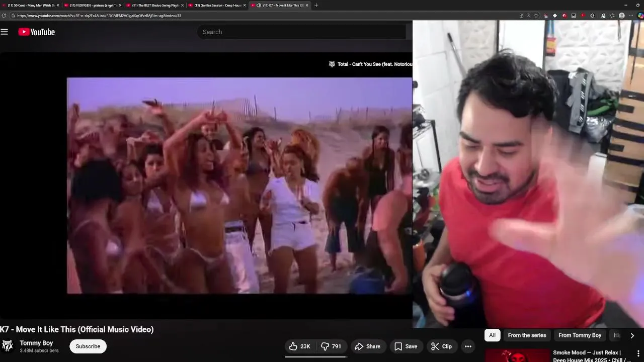Like the video with 23K likes
Image resolution: width=644 pixels, height=362 pixels.
point(300,346)
